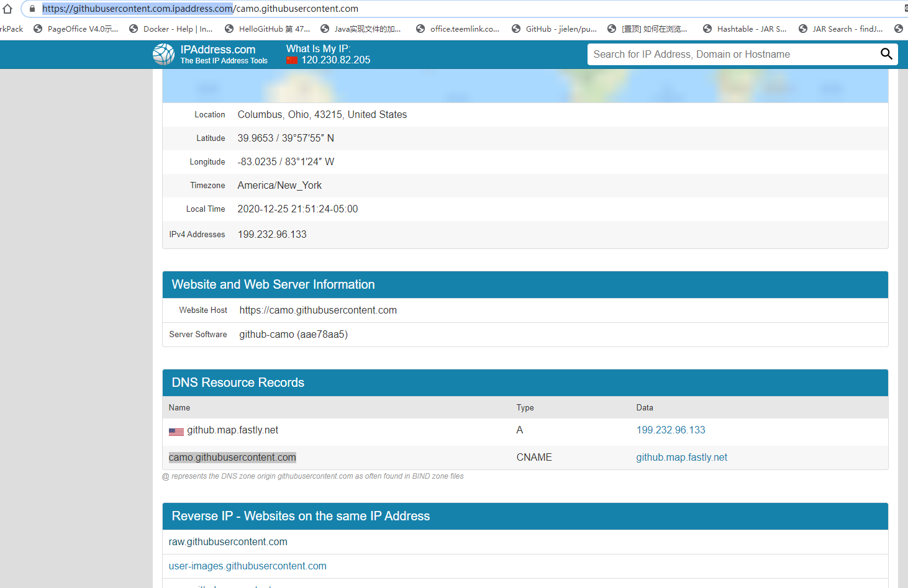Click the Reverse IP section heading
Image resolution: width=908 pixels, height=588 pixels.
pyautogui.click(x=301, y=516)
